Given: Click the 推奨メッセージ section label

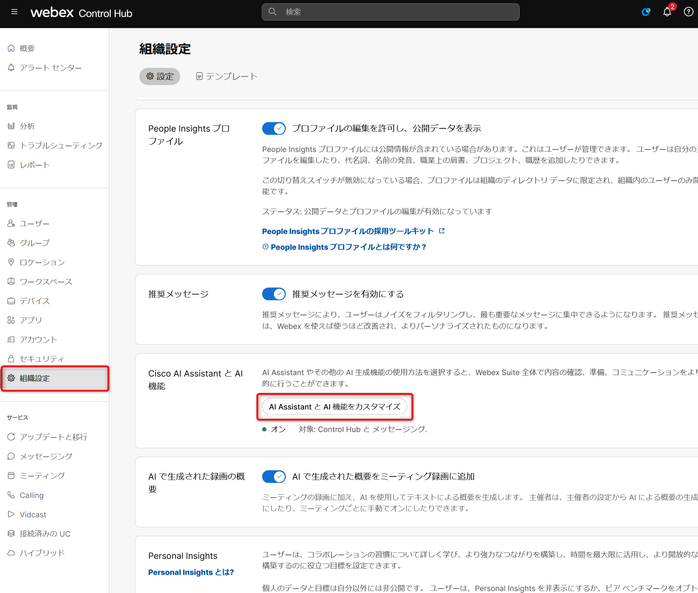Looking at the screenshot, I should [179, 294].
